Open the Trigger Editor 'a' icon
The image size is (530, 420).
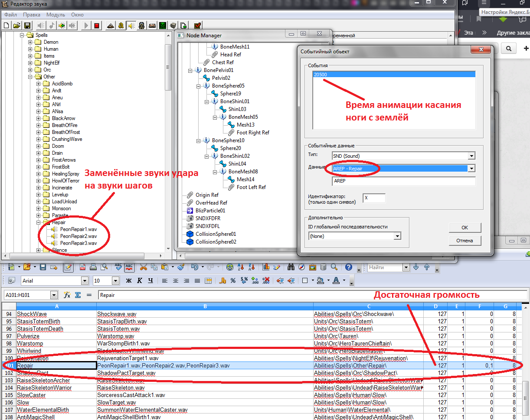pyautogui.click(x=121, y=26)
